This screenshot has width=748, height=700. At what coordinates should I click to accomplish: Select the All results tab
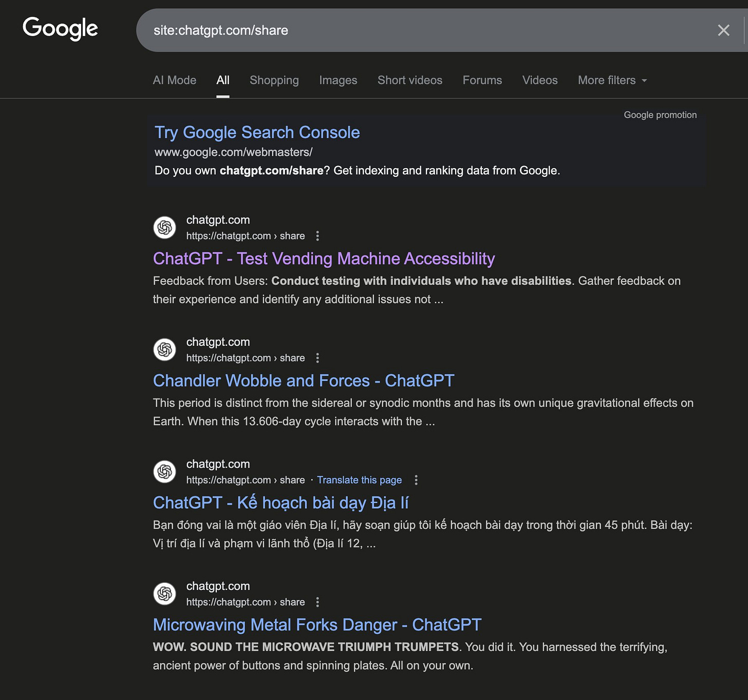point(223,80)
